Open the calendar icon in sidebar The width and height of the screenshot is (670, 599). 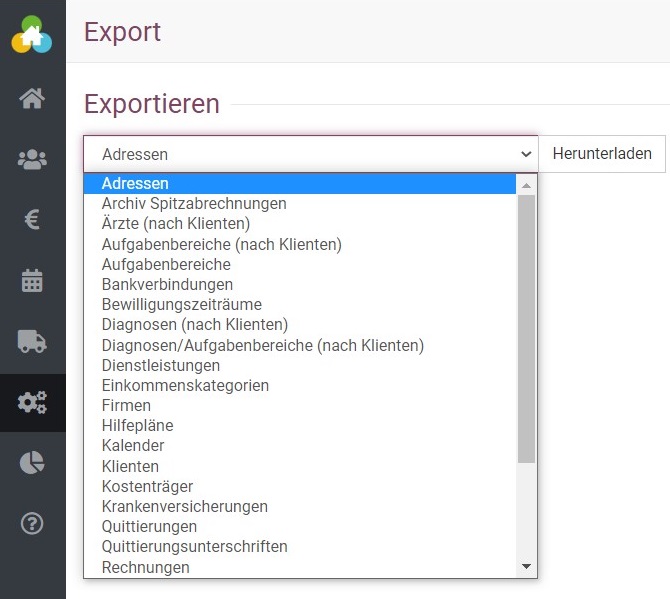(x=32, y=281)
